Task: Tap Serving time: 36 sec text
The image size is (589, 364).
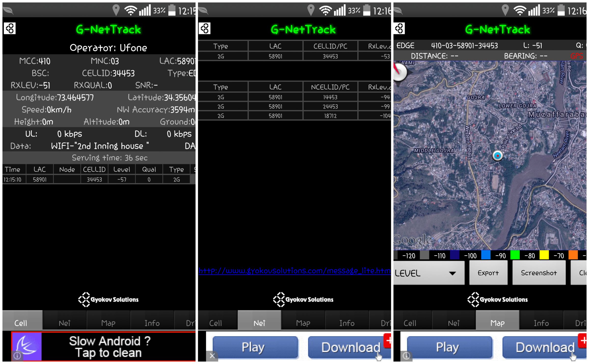Action: (110, 158)
